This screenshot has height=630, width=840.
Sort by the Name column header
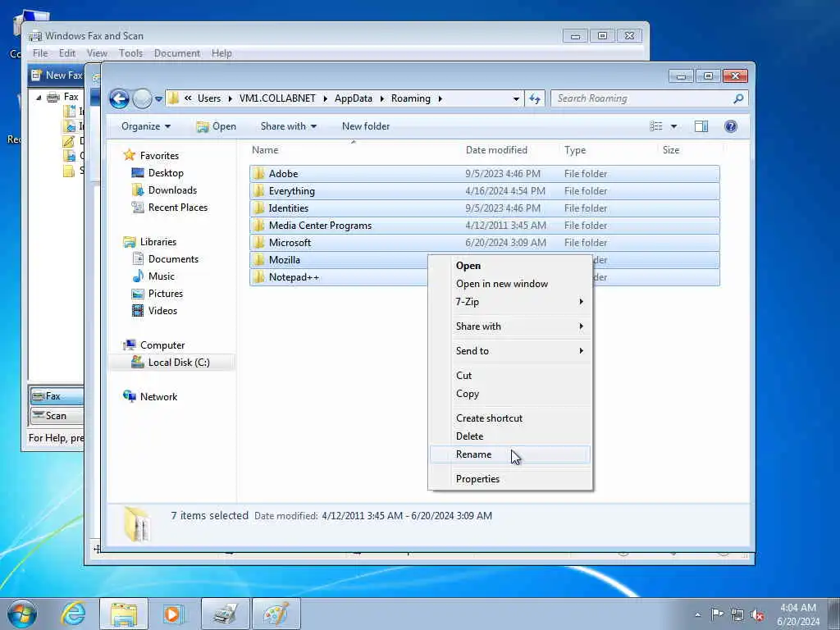265,150
